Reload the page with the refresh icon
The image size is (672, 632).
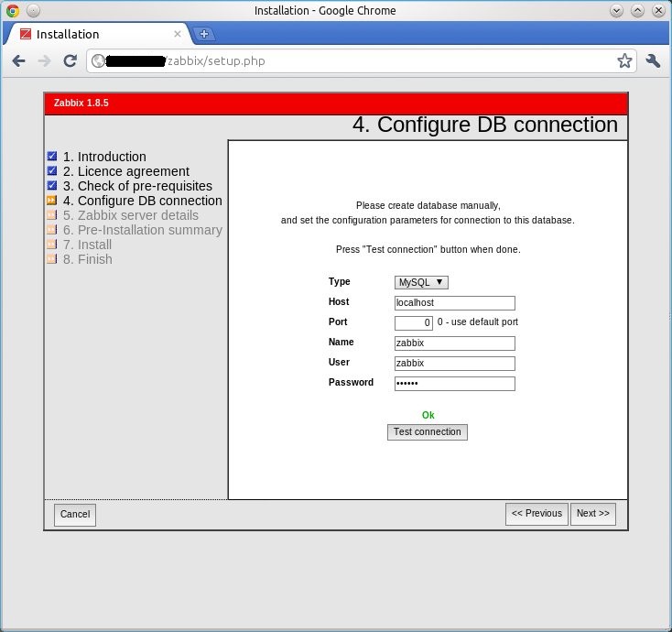(70, 60)
